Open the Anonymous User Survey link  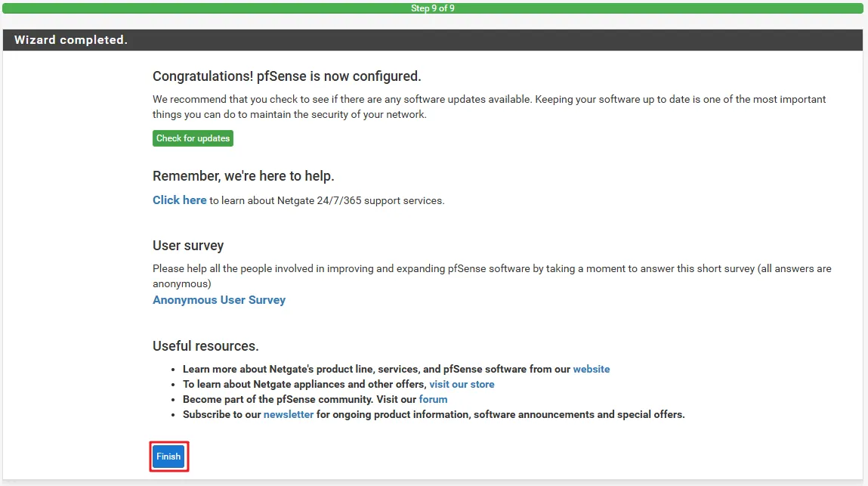[219, 300]
